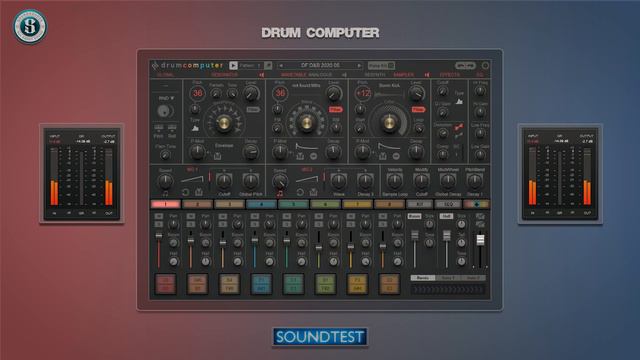The height and width of the screenshot is (360, 640).
Task: Solo channel 1 with S button
Action: 159,224
